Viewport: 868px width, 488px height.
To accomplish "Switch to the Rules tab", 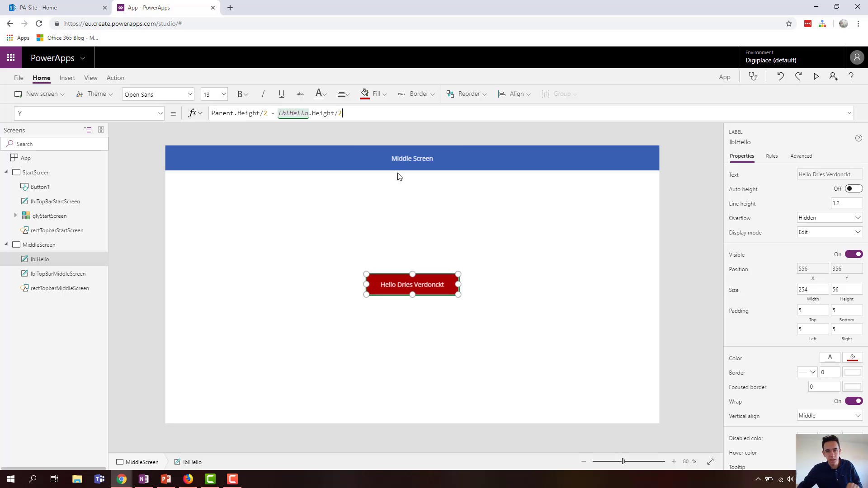I will point(772,156).
